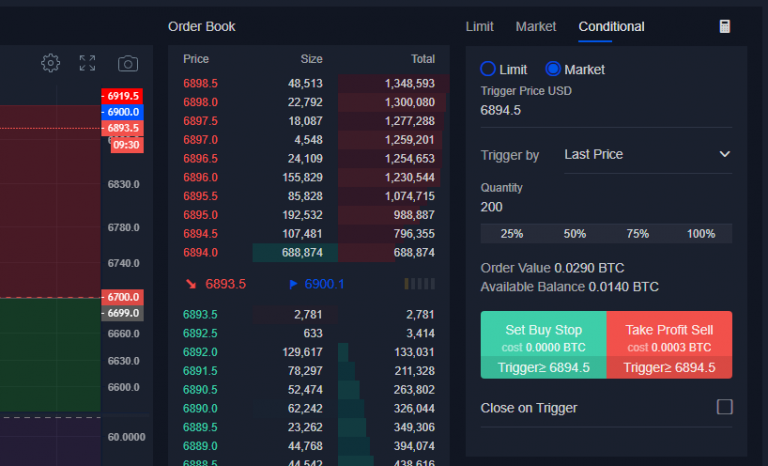Take a chart screenshot with camera icon

tap(128, 63)
